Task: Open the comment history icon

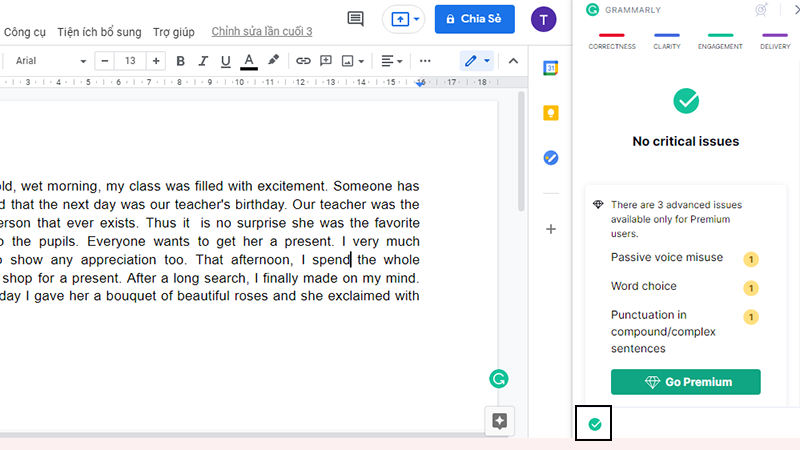Action: coord(355,19)
